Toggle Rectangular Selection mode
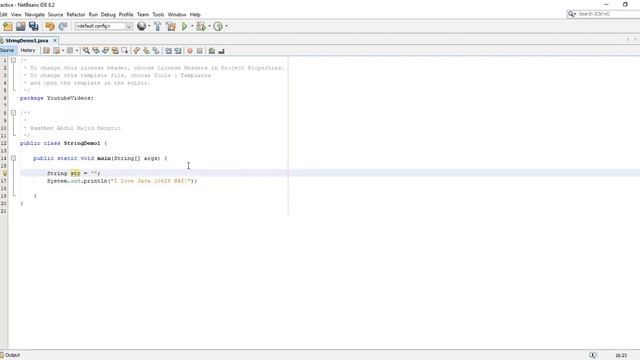The height and width of the screenshot is (360, 640). [x=125, y=51]
